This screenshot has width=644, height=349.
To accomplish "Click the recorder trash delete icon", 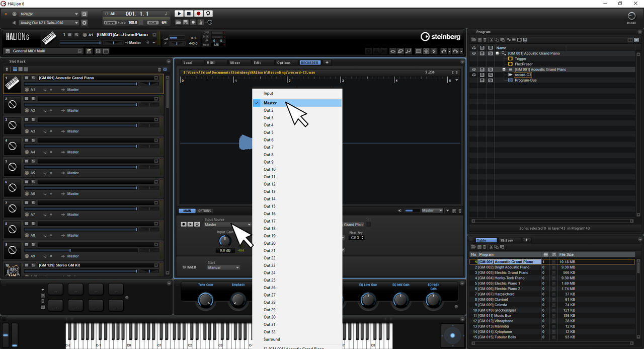I will 459,211.
